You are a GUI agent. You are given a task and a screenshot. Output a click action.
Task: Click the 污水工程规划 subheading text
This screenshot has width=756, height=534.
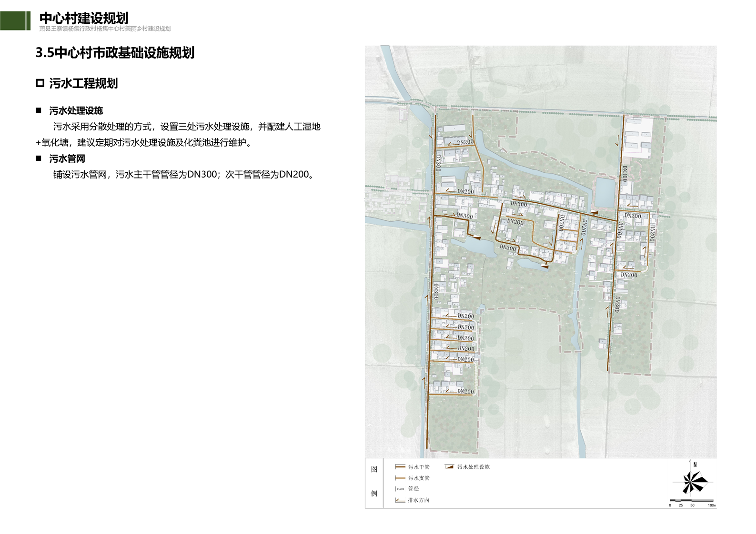click(x=83, y=83)
